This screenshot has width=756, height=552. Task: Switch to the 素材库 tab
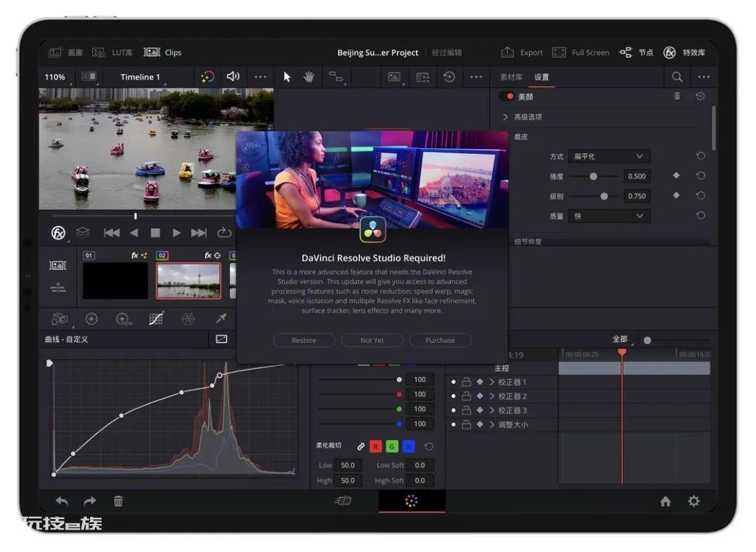(x=511, y=77)
